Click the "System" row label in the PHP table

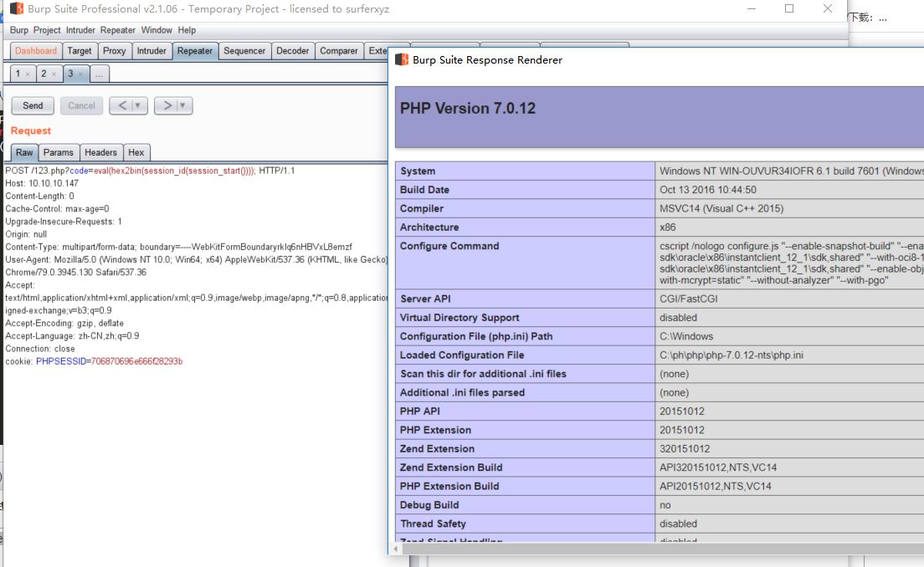(418, 171)
